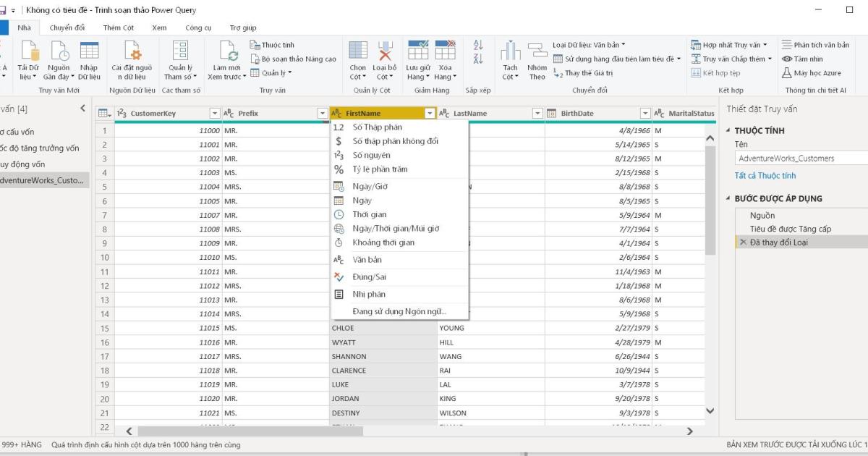The image size is (868, 456).
Task: Open the Tất cả Thuộc tính link
Action: tap(765, 176)
